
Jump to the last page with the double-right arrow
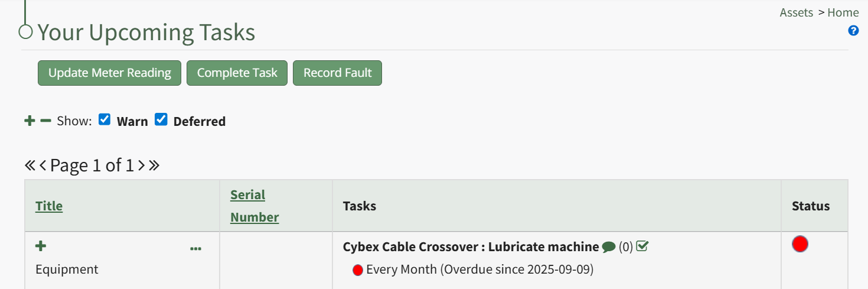(x=154, y=165)
